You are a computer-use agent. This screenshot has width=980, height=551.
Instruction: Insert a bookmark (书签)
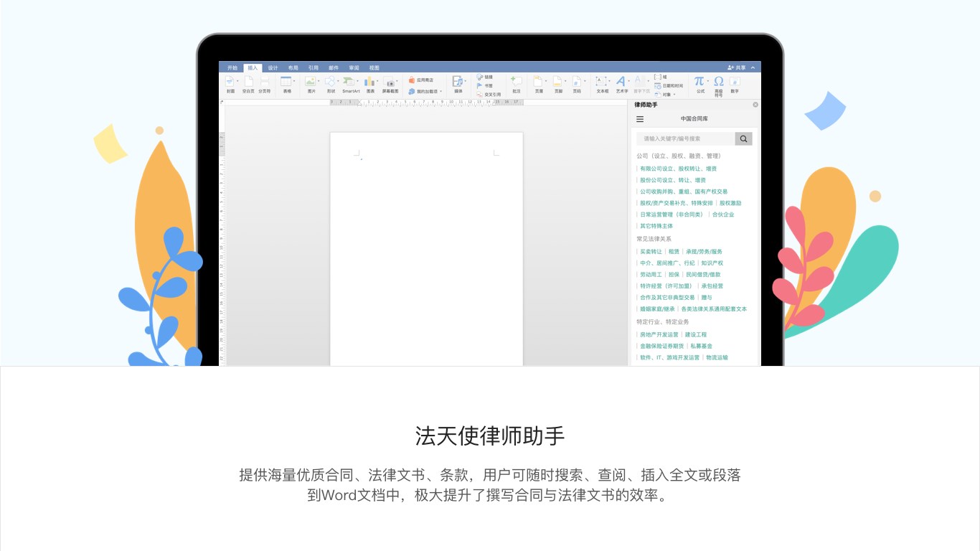484,85
